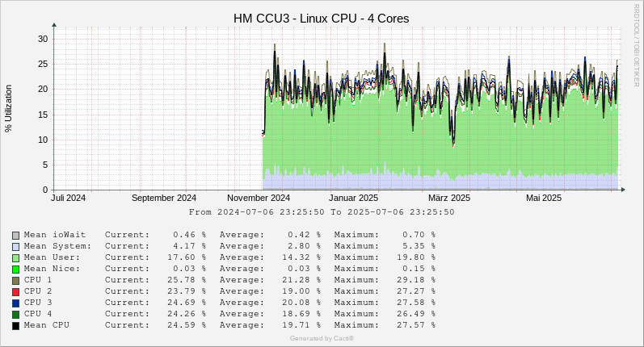Click the 'März 2025' x-axis label
This screenshot has height=347, width=644.
(x=449, y=198)
